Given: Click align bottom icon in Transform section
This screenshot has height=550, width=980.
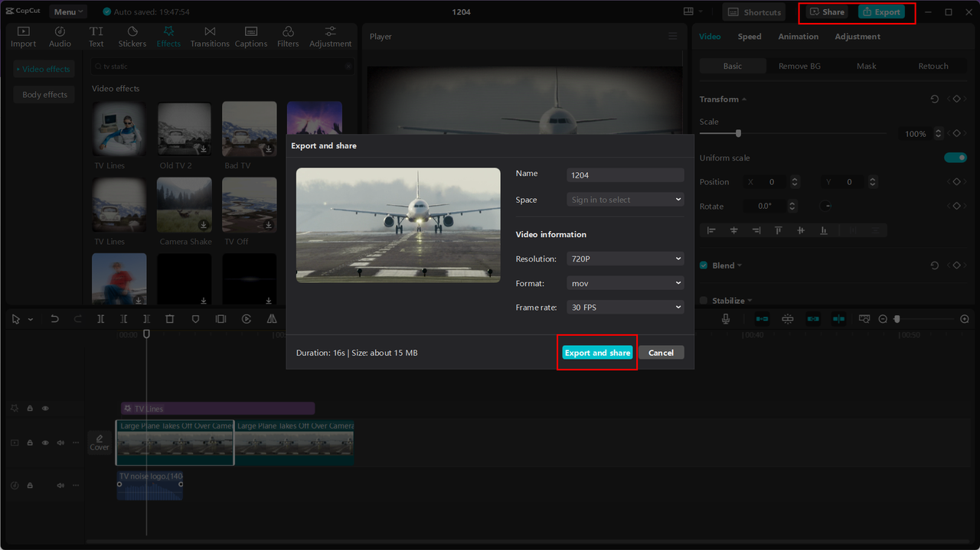Looking at the screenshot, I should pyautogui.click(x=824, y=230).
